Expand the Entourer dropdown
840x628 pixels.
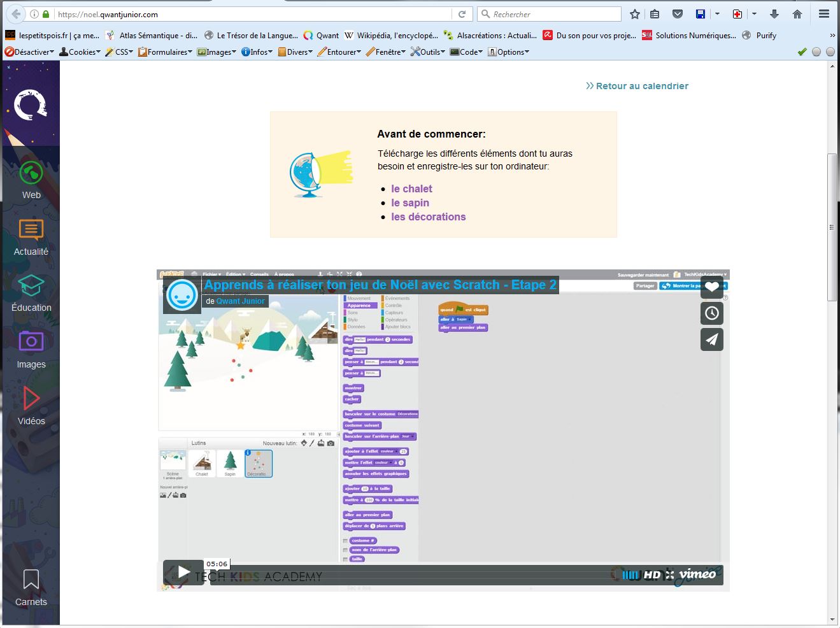coord(339,52)
